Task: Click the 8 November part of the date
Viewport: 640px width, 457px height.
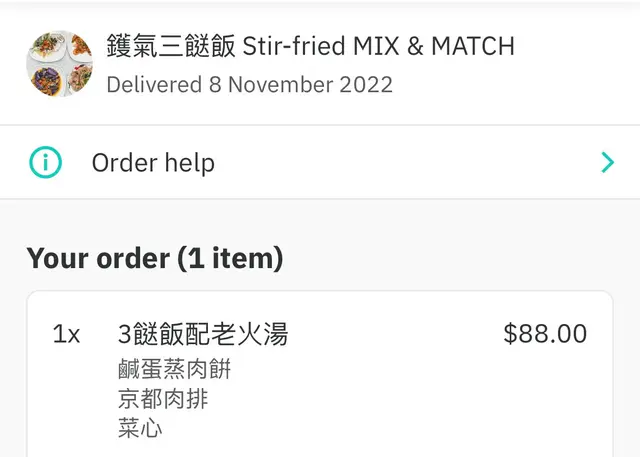Action: (x=267, y=84)
